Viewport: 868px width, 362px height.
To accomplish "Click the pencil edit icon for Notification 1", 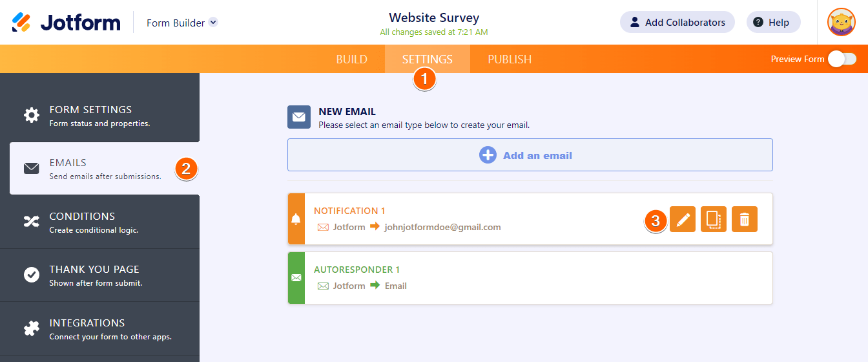I will point(683,219).
